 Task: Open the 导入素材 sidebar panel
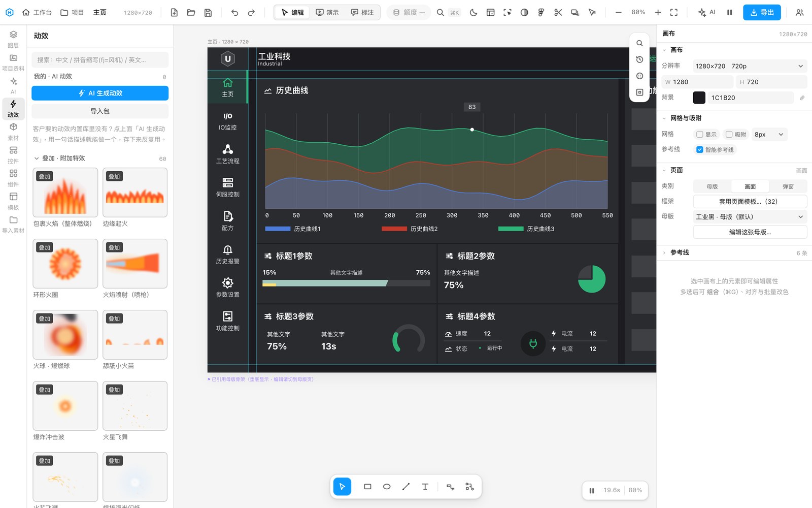13,225
